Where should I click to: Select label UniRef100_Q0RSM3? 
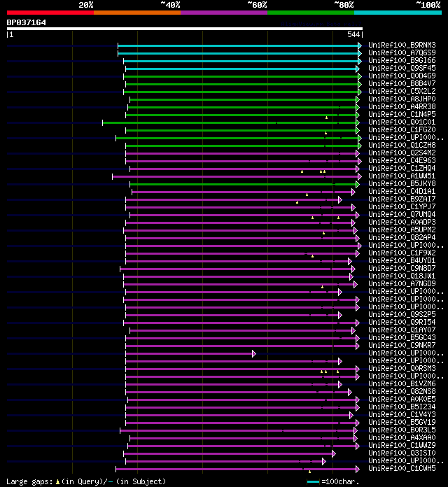[402, 368]
